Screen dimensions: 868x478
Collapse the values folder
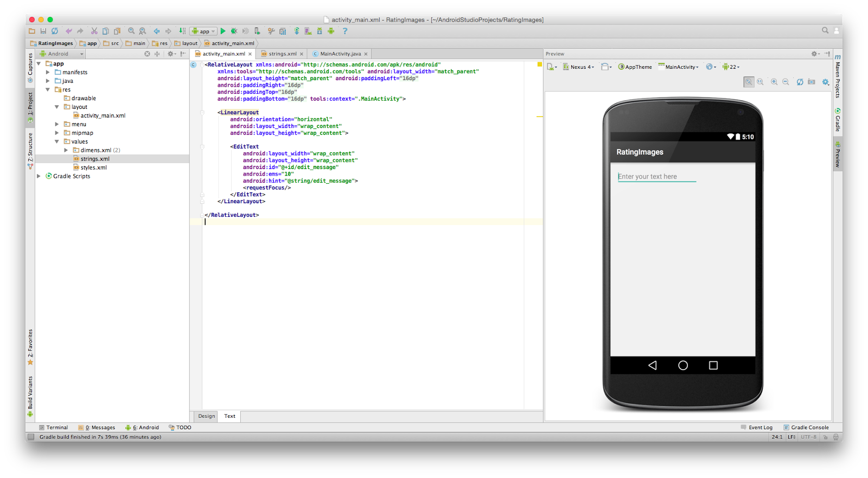[56, 141]
